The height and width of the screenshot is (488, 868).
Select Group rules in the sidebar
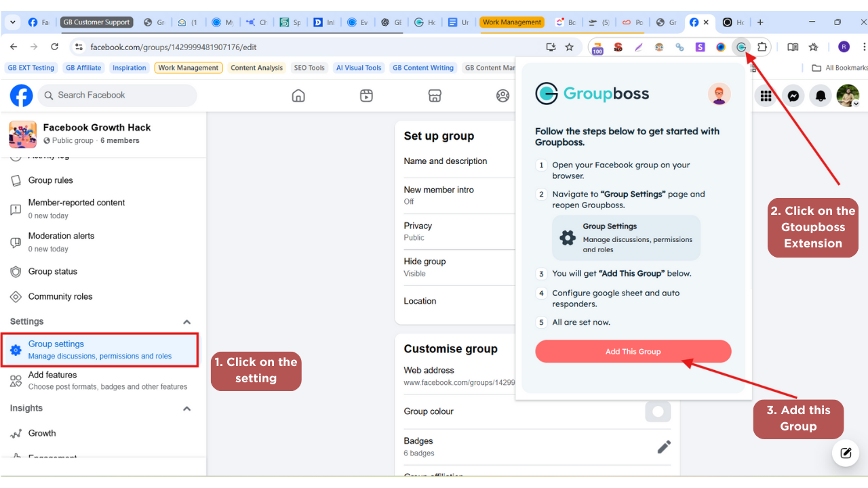coord(50,180)
